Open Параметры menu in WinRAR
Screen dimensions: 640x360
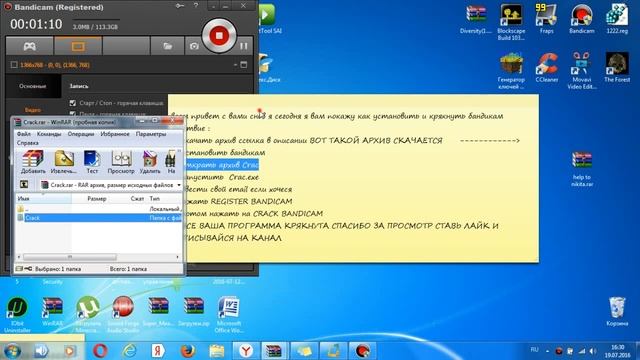coord(151,134)
